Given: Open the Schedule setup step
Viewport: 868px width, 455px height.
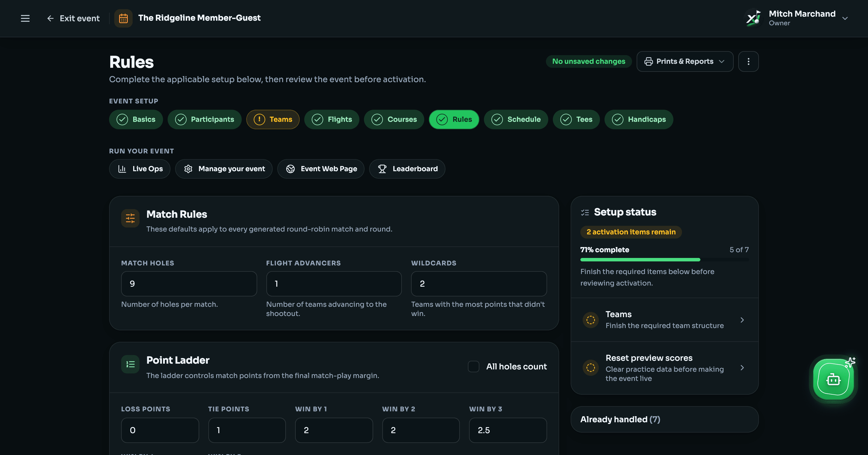Looking at the screenshot, I should [516, 119].
